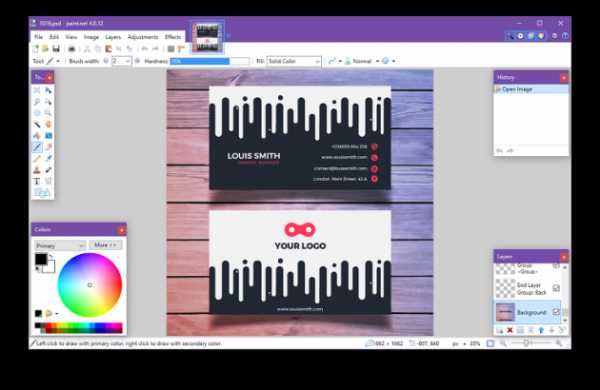Image resolution: width=600 pixels, height=390 pixels.
Task: Select Open Image history entry
Action: [x=531, y=89]
